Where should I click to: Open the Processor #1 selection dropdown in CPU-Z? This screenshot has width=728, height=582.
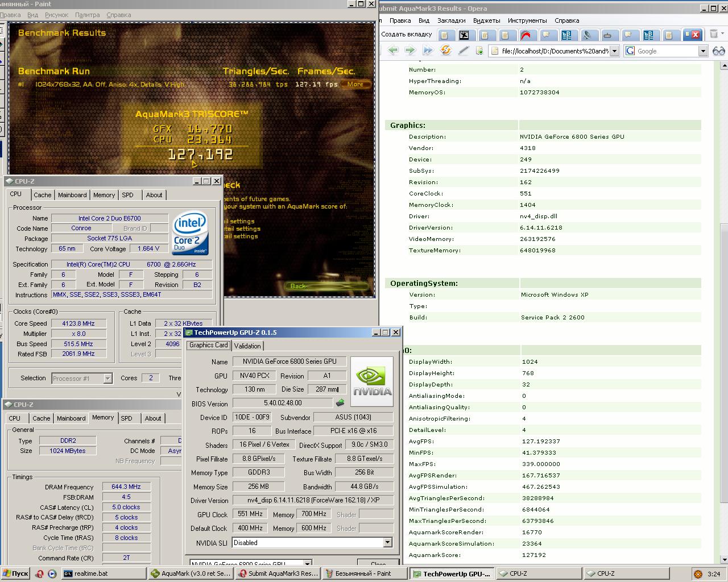click(107, 378)
